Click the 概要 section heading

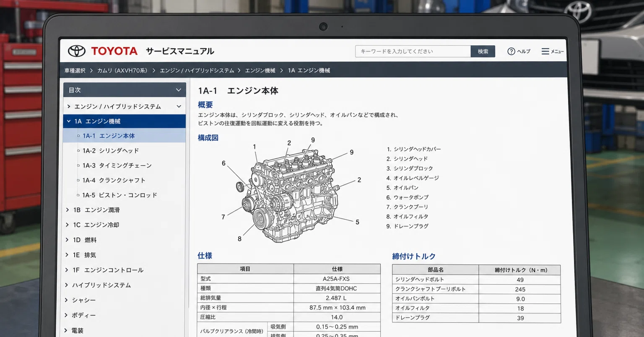click(x=205, y=105)
